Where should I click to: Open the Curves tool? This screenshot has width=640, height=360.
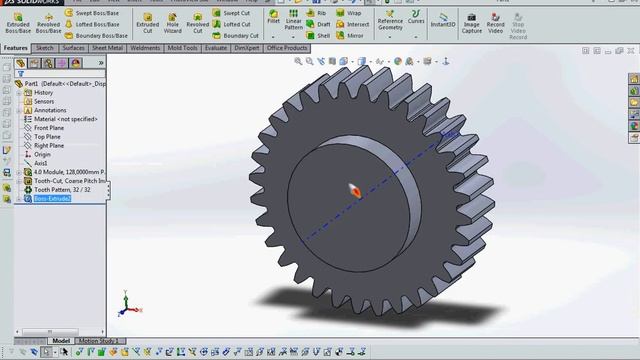coord(416,17)
